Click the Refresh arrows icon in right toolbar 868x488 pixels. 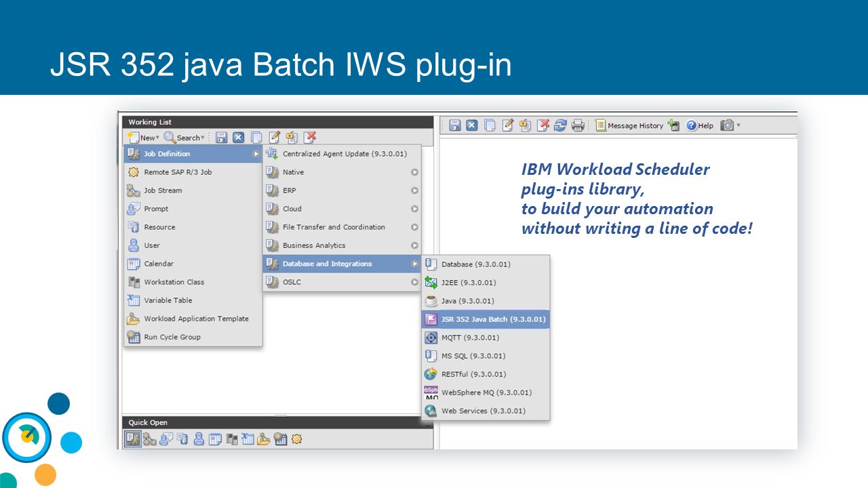[x=560, y=125]
